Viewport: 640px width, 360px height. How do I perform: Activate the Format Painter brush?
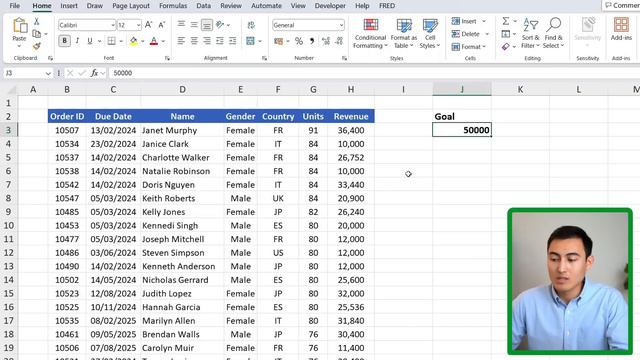coord(37,46)
